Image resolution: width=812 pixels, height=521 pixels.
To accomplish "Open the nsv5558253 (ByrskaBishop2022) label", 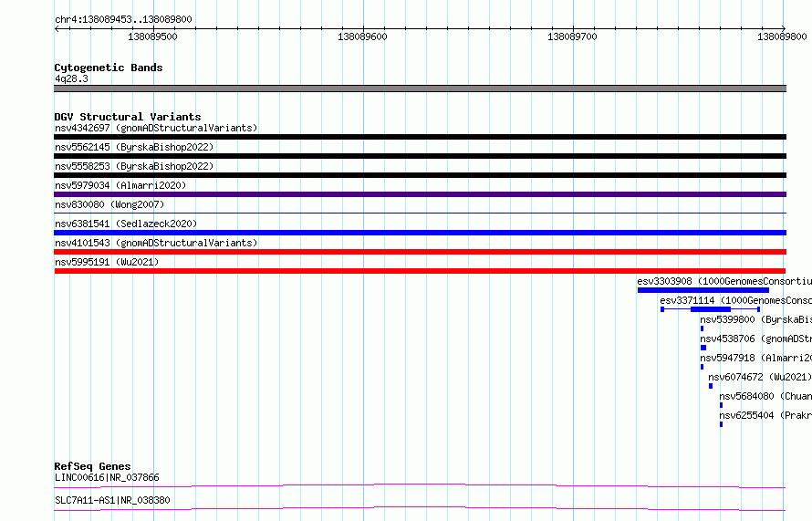I will click(134, 166).
